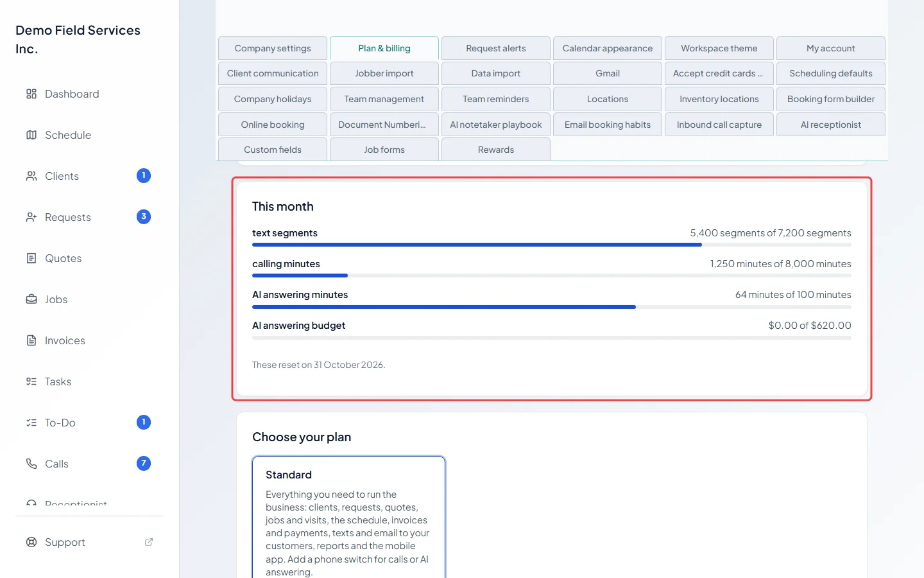Click the Demo Field Services Inc. title
This screenshot has height=578, width=924.
[78, 39]
